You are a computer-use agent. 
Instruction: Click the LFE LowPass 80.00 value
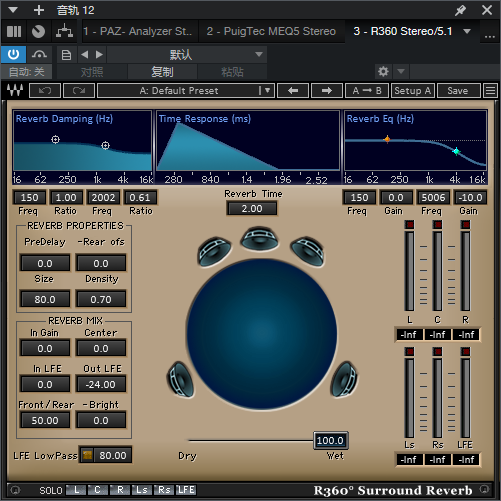(113, 455)
